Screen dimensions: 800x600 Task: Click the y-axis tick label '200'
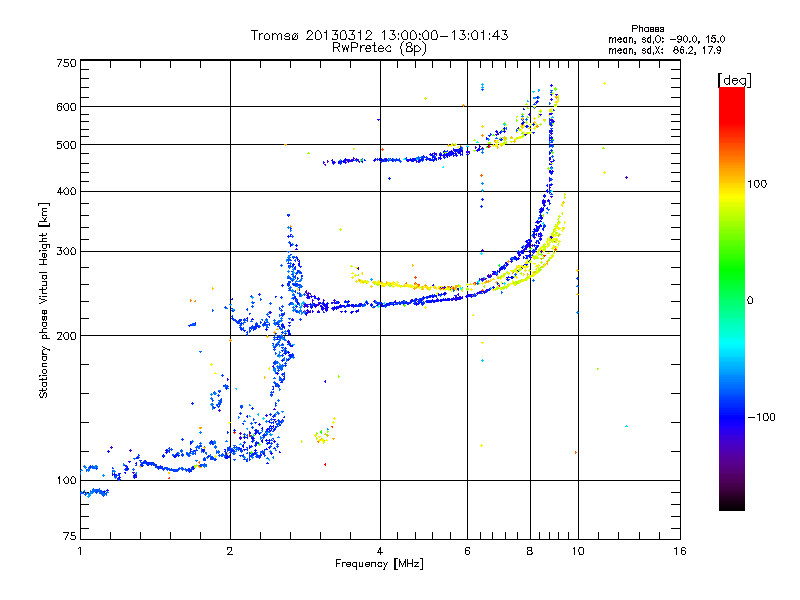[66, 336]
